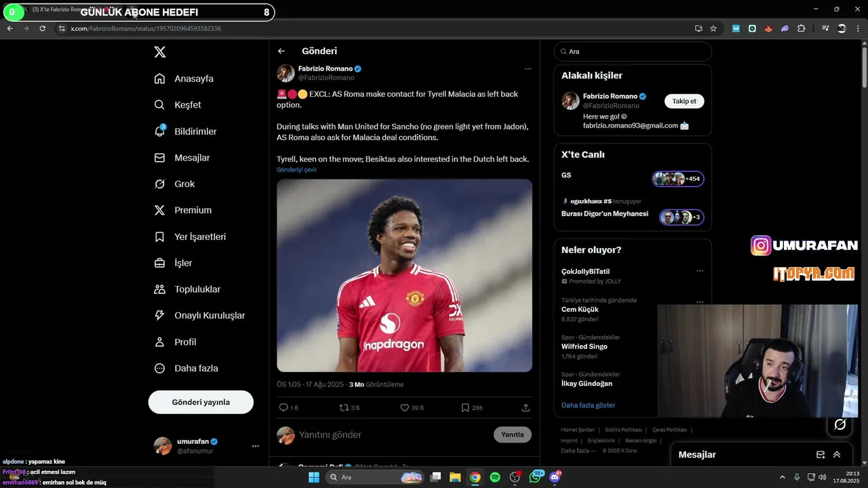Go back using the Gönderi arrow
Screen dimensions: 868x488
[281, 51]
